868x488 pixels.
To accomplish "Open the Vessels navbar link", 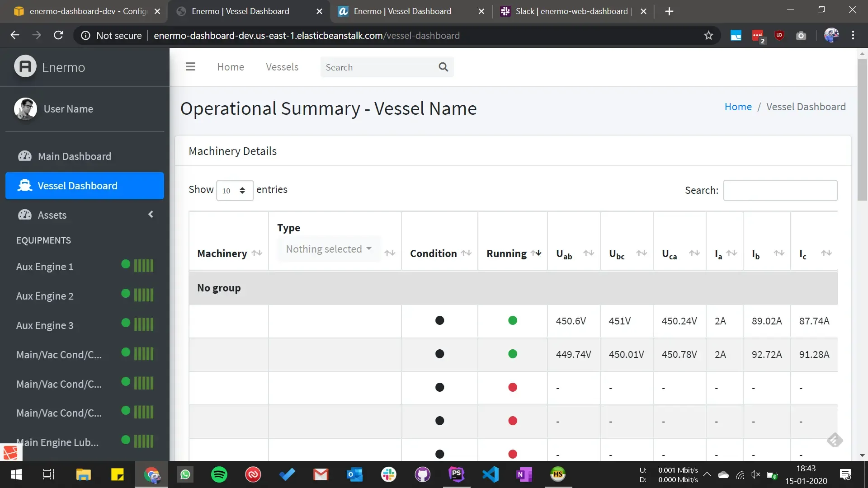I will click(x=282, y=67).
